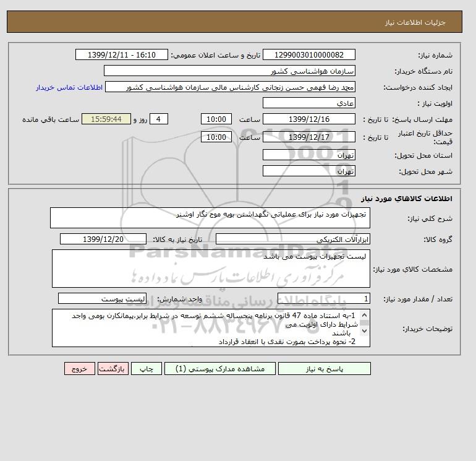The width and height of the screenshot is (476, 461).
Task: Open مشاهده مدارک پیوستی (1) attachments
Action: pyautogui.click(x=220, y=368)
